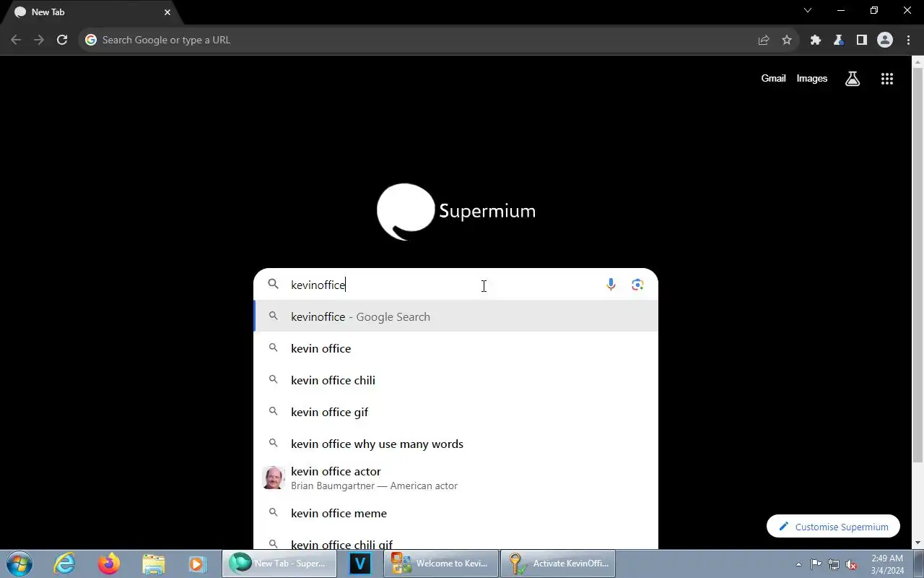The width and height of the screenshot is (924, 578).
Task: Open the Extensions puzzle icon
Action: [x=816, y=40]
